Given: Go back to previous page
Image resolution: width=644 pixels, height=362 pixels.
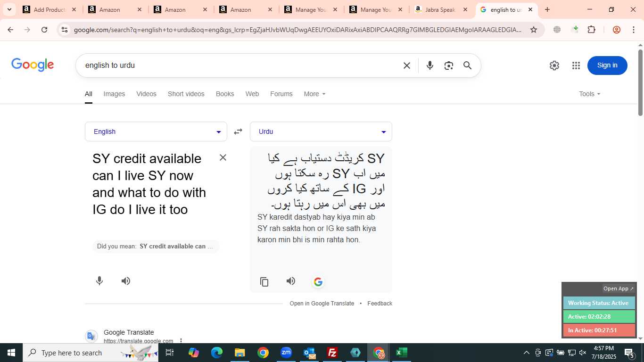Looking at the screenshot, I should (10, 30).
